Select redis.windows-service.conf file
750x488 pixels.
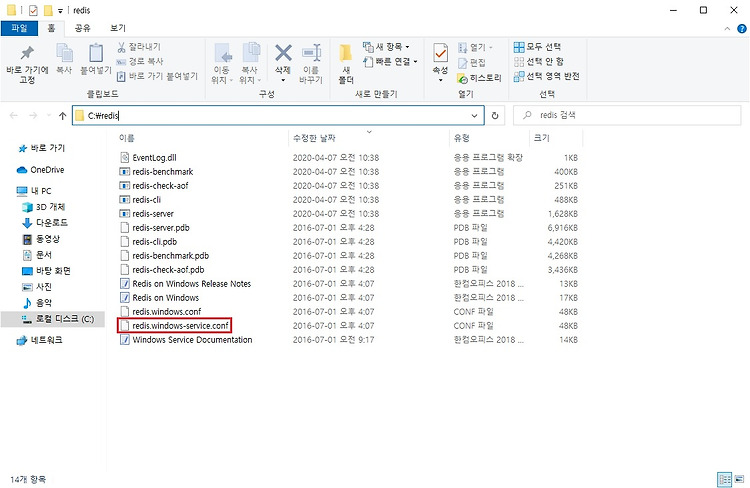point(175,325)
